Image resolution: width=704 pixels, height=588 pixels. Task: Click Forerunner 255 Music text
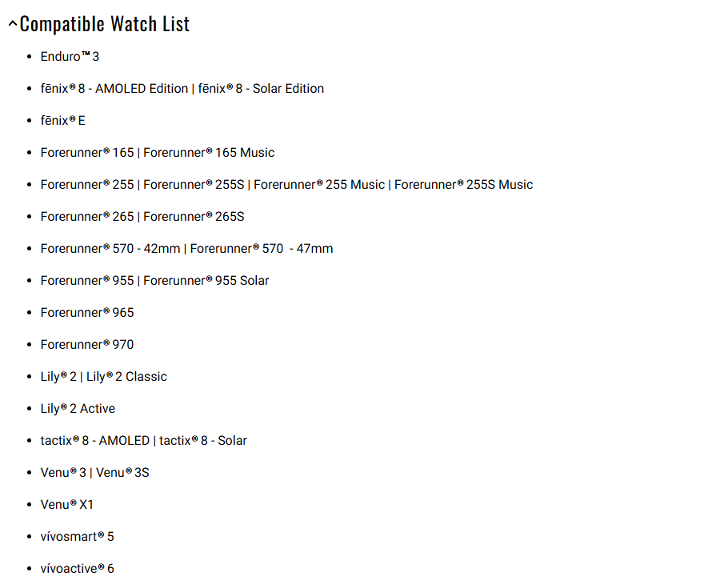[319, 185]
